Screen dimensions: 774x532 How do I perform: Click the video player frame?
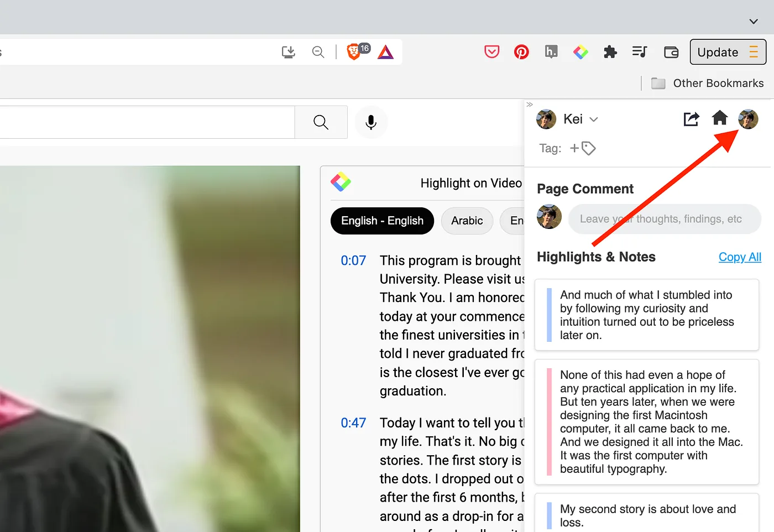(x=150, y=349)
